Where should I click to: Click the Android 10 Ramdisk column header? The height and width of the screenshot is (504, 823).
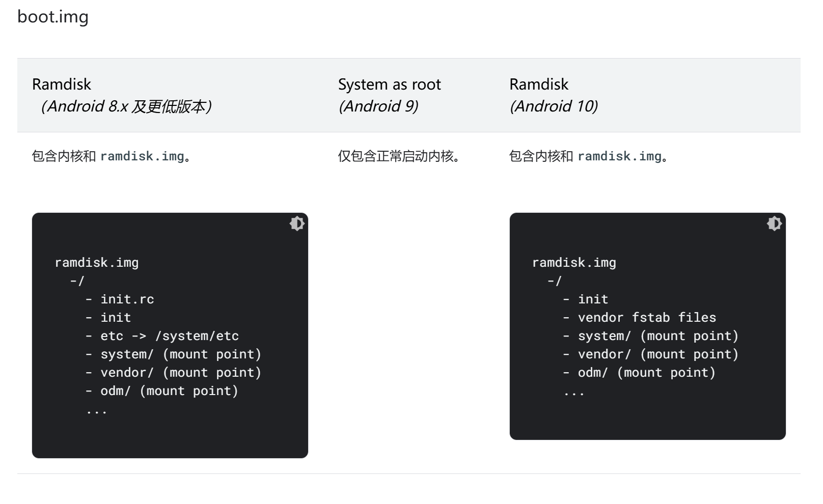coord(554,95)
